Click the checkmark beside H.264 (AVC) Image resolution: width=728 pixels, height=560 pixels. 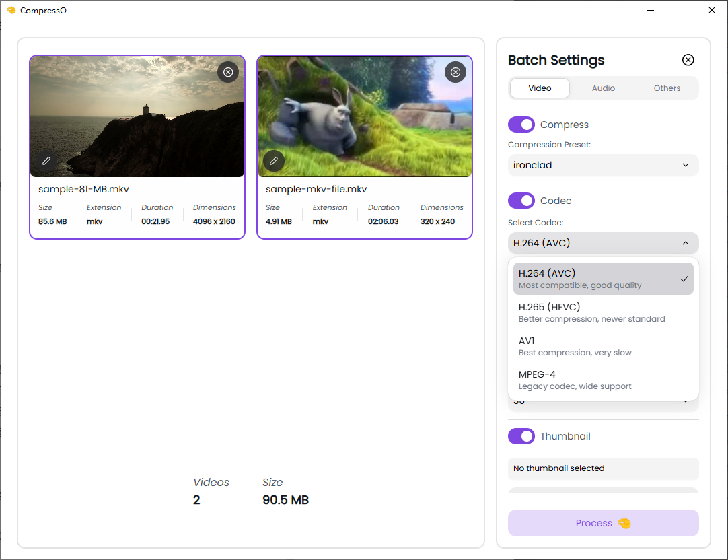(x=684, y=279)
